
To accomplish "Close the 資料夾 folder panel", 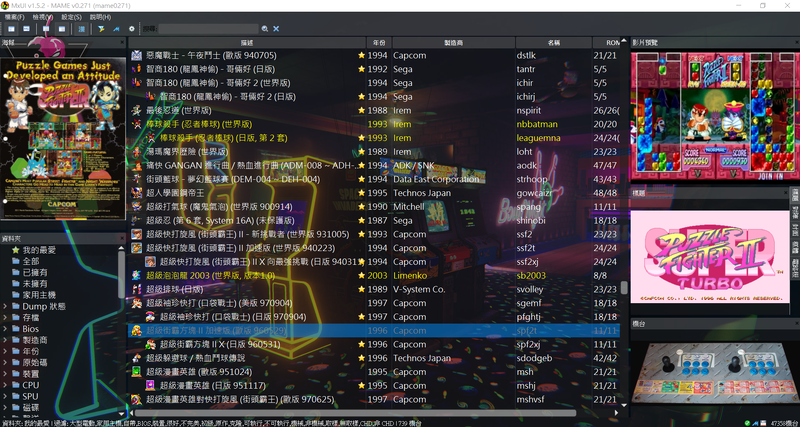I will 122,238.
